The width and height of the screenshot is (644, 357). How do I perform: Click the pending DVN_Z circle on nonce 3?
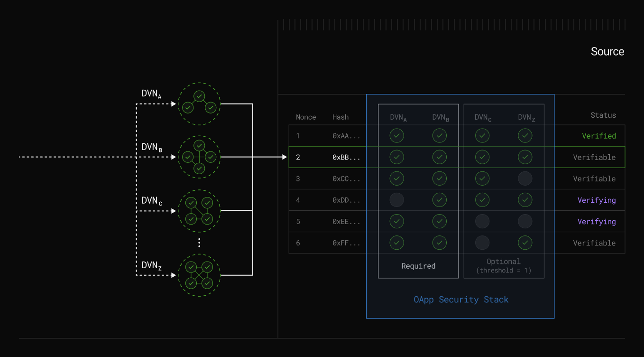point(525,178)
